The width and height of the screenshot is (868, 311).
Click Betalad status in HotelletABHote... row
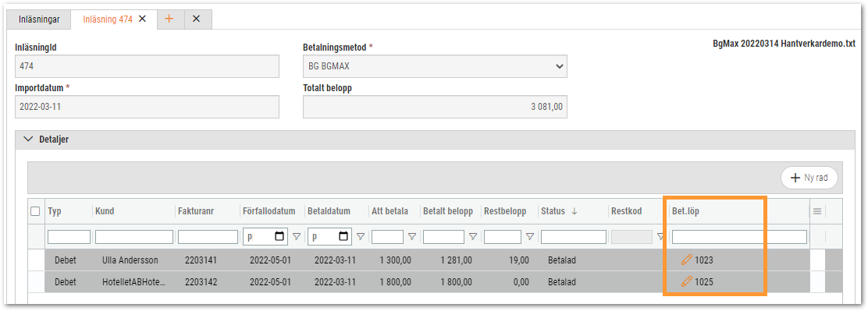click(x=562, y=281)
